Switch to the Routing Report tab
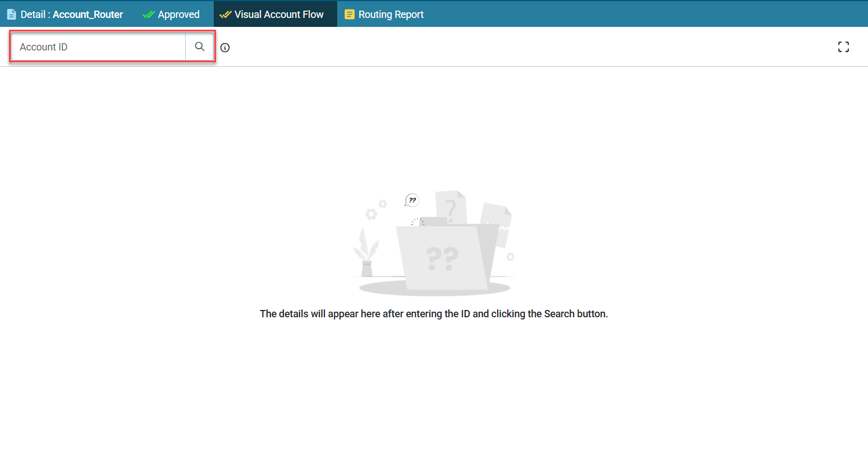The width and height of the screenshot is (868, 463). click(x=384, y=14)
